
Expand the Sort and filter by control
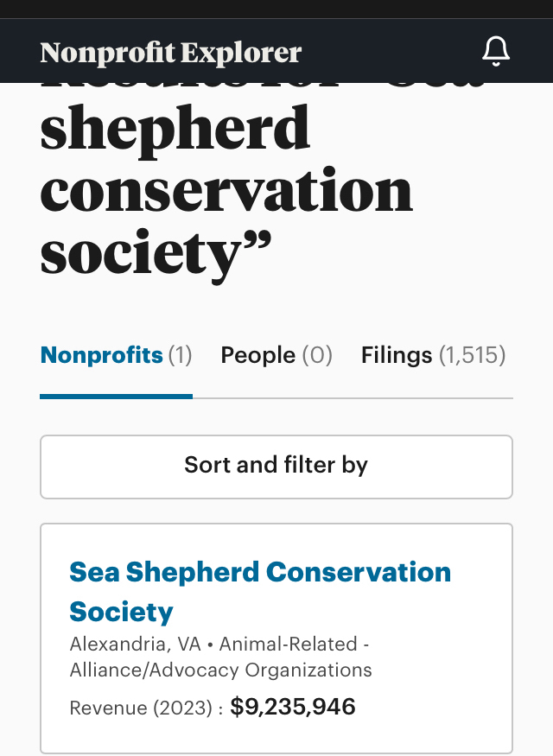pos(276,466)
